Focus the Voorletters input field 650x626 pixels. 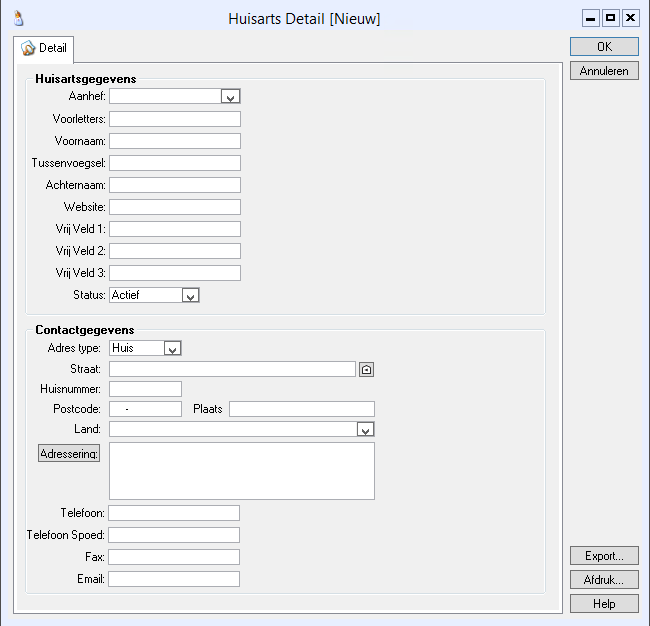click(175, 119)
